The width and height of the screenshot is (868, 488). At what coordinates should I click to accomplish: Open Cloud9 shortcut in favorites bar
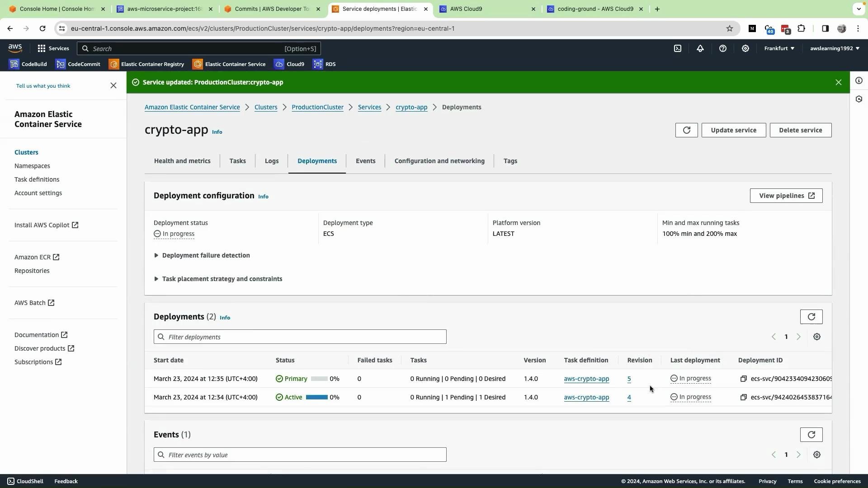point(289,64)
